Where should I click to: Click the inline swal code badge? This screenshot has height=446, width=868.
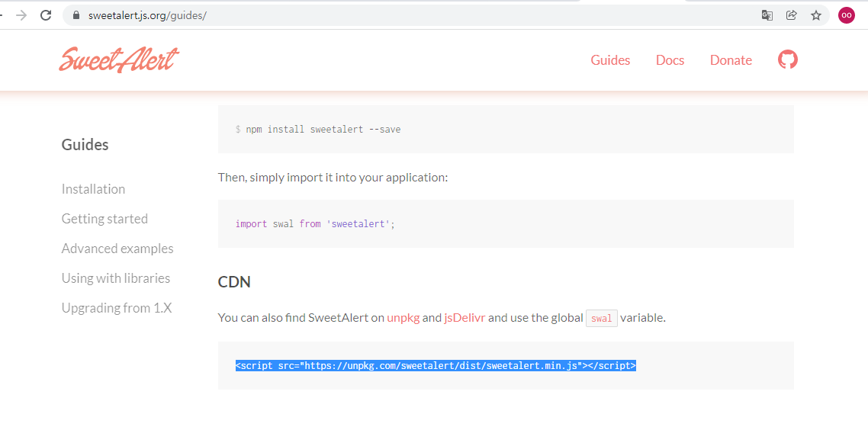[602, 319]
